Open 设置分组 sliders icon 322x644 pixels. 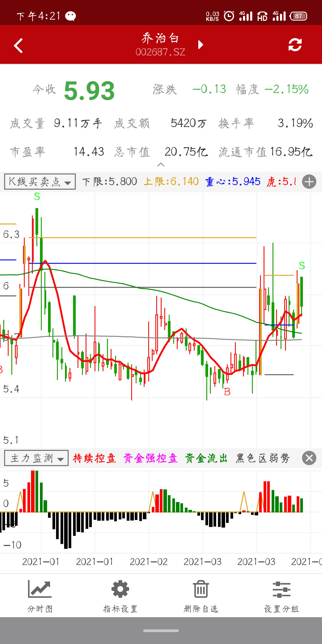281,589
